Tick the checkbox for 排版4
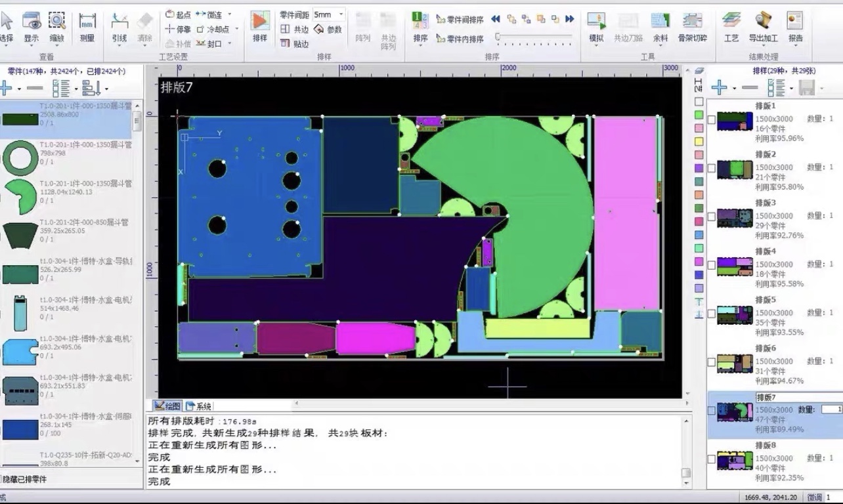The height and width of the screenshot is (504, 843). 711,265
